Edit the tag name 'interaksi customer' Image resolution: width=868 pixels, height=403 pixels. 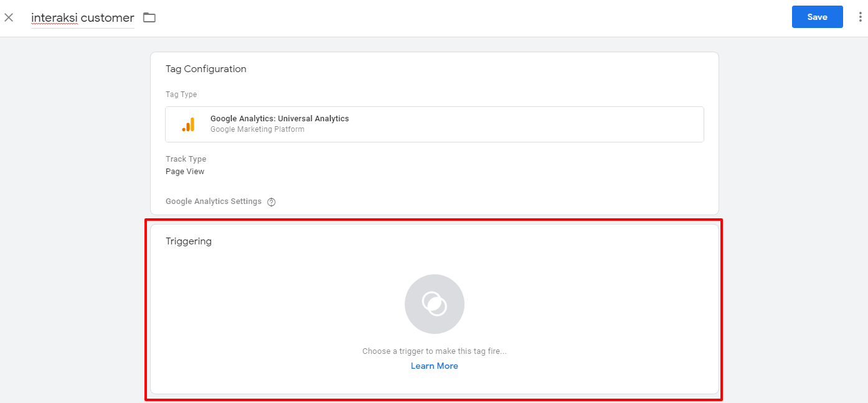click(x=82, y=18)
